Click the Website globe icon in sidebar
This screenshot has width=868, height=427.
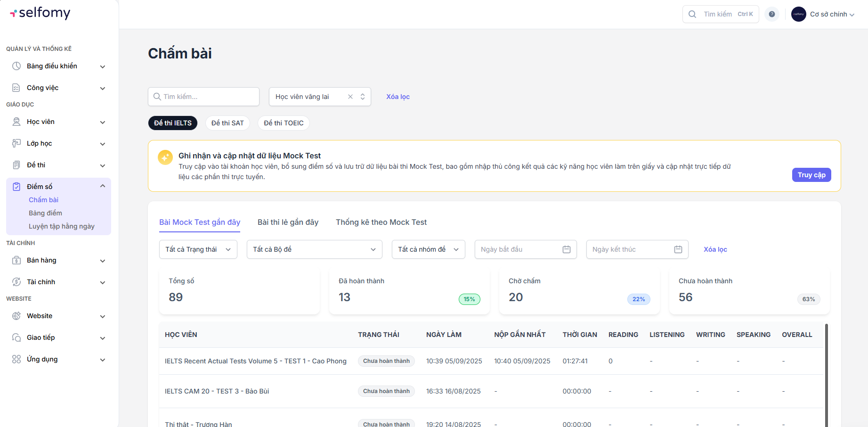16,316
